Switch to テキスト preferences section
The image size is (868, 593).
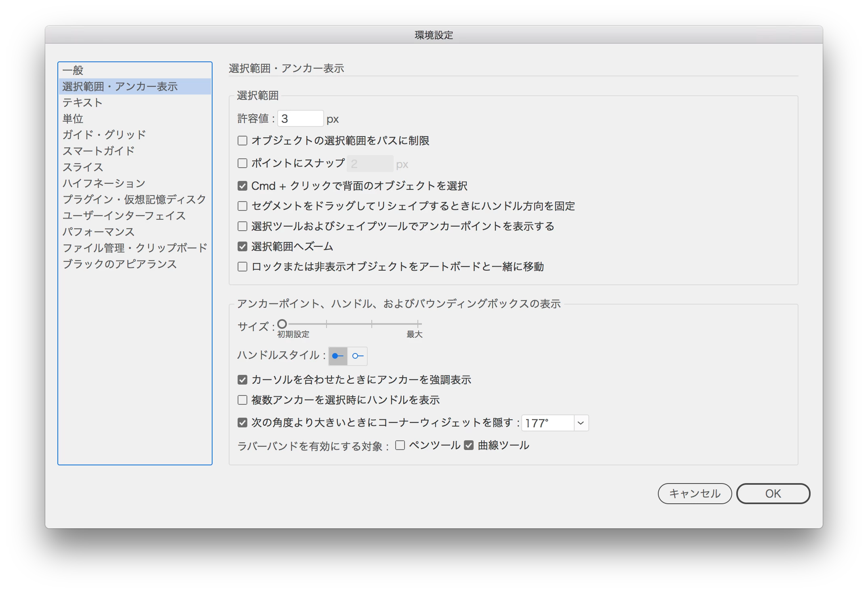click(82, 103)
